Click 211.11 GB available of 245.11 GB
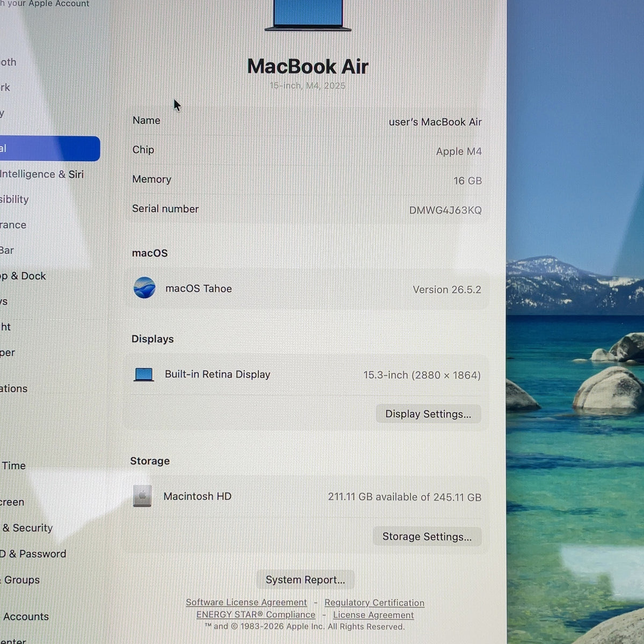The image size is (644, 644). pos(405,497)
